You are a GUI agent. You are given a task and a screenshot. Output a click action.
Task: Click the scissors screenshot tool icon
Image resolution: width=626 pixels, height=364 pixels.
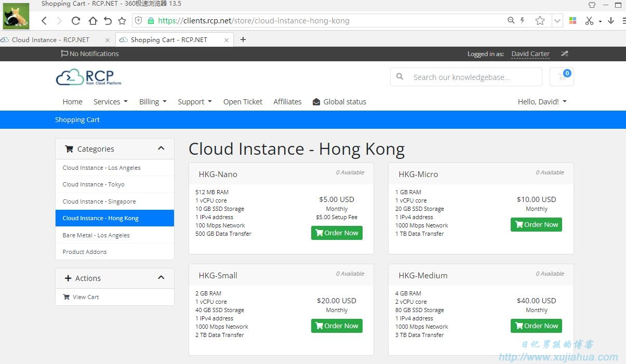coord(589,21)
